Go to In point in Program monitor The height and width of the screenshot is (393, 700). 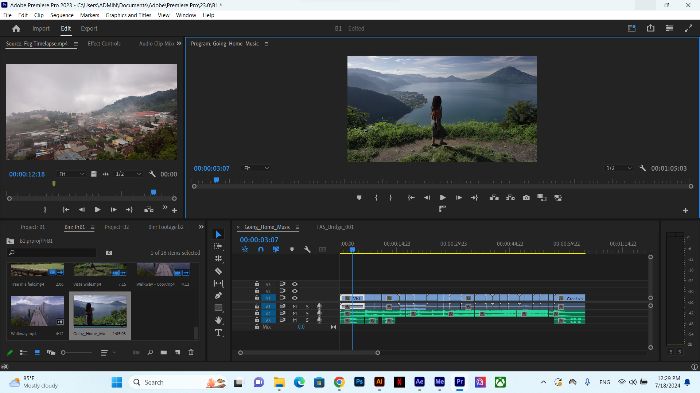click(x=411, y=197)
